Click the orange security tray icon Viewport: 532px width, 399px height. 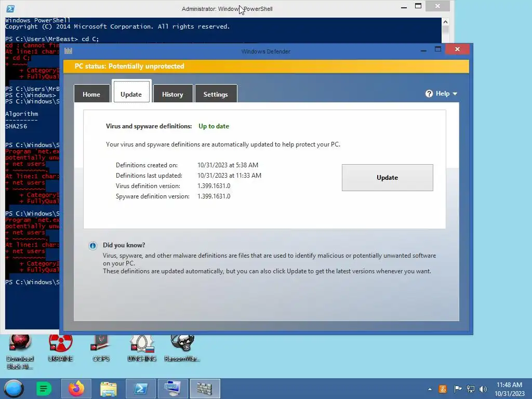pyautogui.click(x=443, y=389)
